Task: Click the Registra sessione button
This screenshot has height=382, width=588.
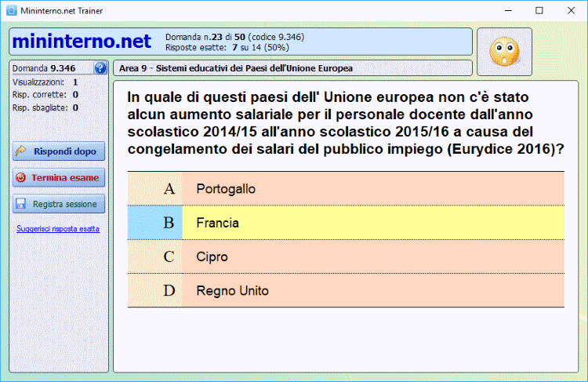Action: point(60,204)
